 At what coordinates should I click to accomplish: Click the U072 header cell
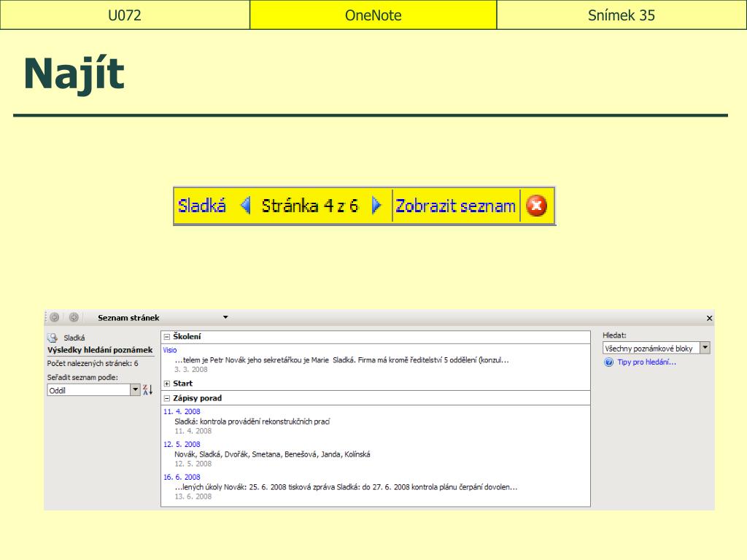coord(125,15)
